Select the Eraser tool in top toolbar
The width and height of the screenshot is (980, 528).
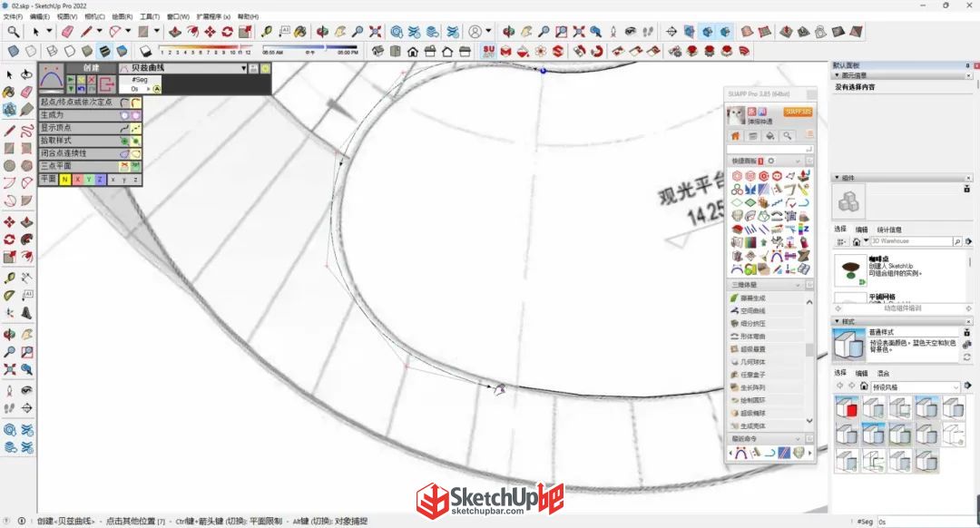[67, 31]
